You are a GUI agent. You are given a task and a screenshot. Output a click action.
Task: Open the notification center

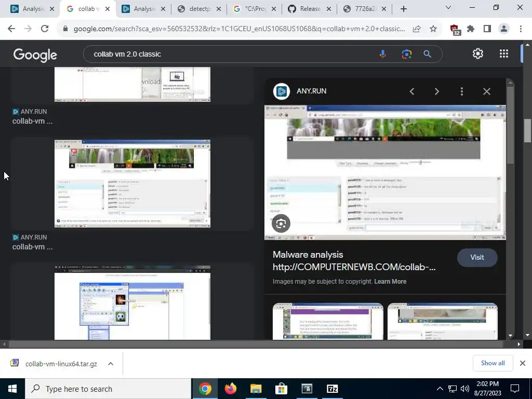tap(515, 389)
